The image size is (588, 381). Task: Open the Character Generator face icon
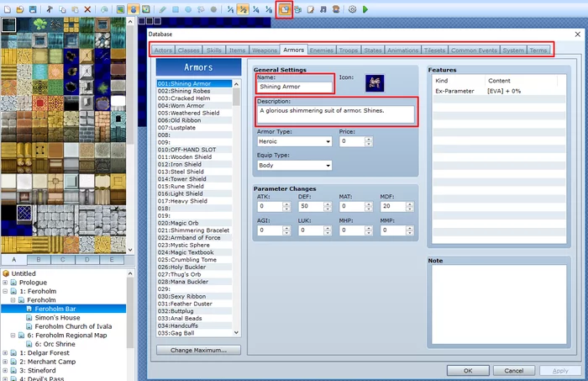point(336,9)
